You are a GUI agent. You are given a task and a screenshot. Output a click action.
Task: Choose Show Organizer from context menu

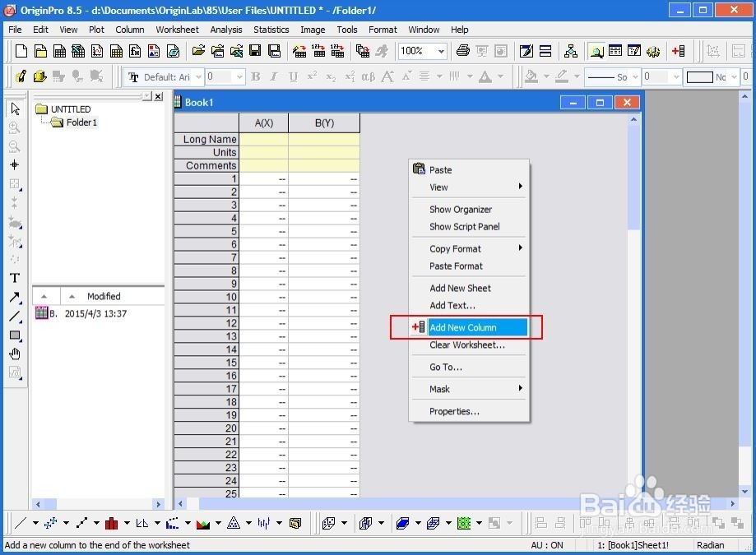point(469,209)
